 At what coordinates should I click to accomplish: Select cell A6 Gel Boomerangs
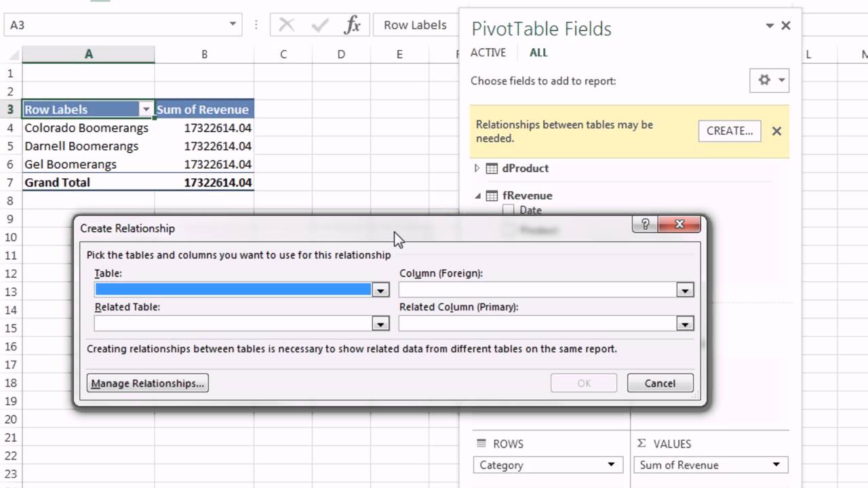[x=88, y=164]
